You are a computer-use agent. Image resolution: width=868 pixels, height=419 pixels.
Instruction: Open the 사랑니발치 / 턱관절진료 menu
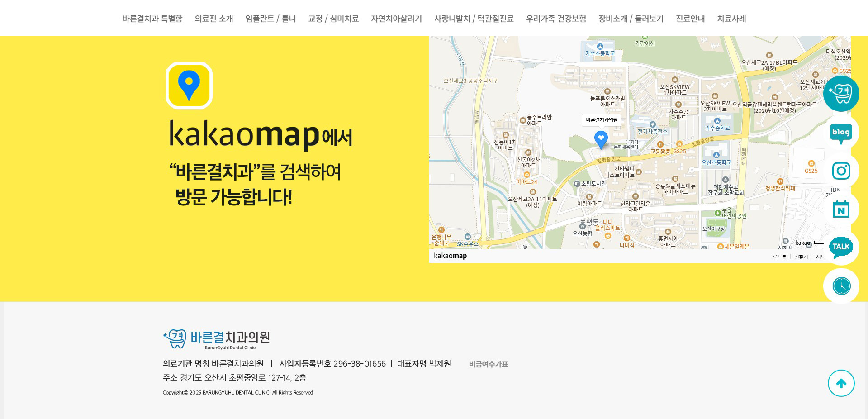coord(474,19)
